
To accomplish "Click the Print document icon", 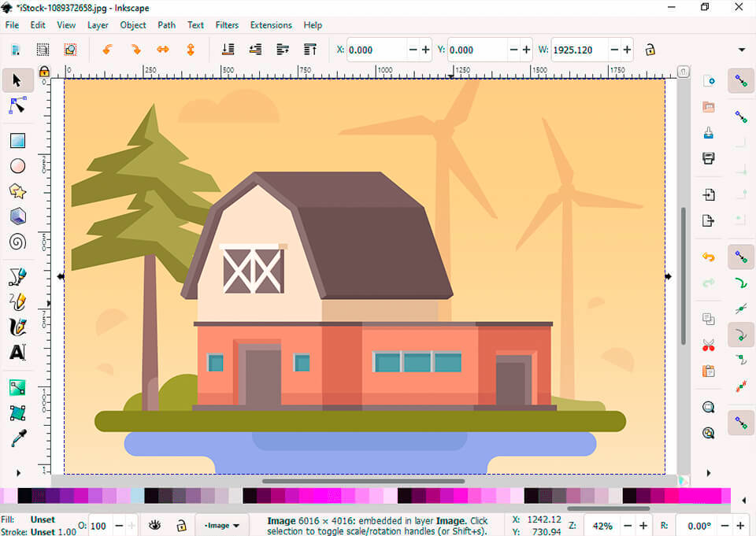I will pos(708,158).
